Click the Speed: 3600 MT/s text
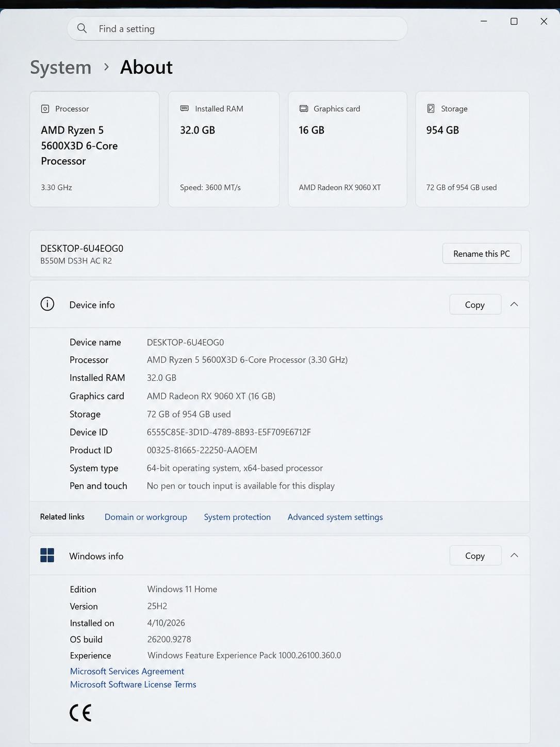 [x=210, y=188]
